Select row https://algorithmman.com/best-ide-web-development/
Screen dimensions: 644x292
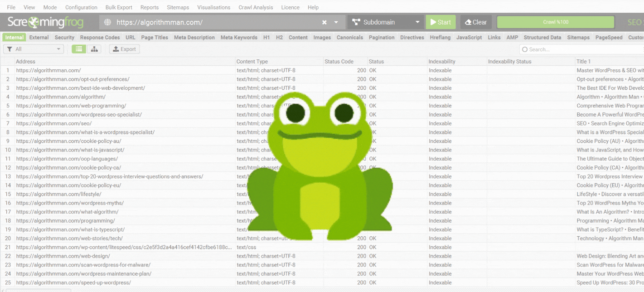322,88
